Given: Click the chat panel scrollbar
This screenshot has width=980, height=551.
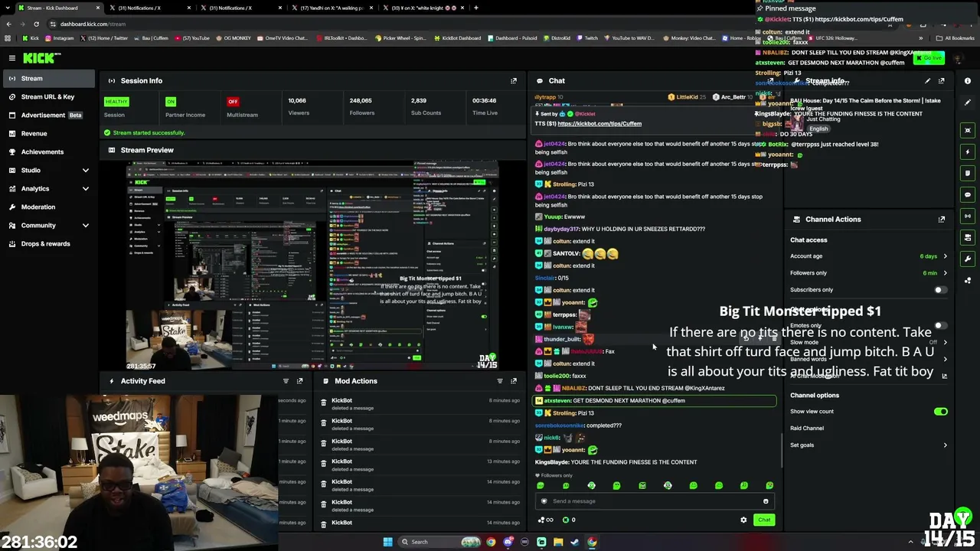Looking at the screenshot, I should click(x=781, y=450).
